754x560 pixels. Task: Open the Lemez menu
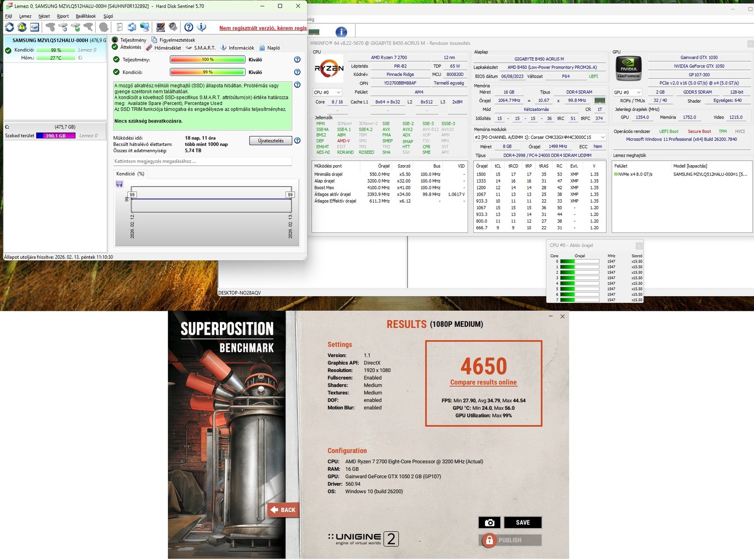coord(25,16)
